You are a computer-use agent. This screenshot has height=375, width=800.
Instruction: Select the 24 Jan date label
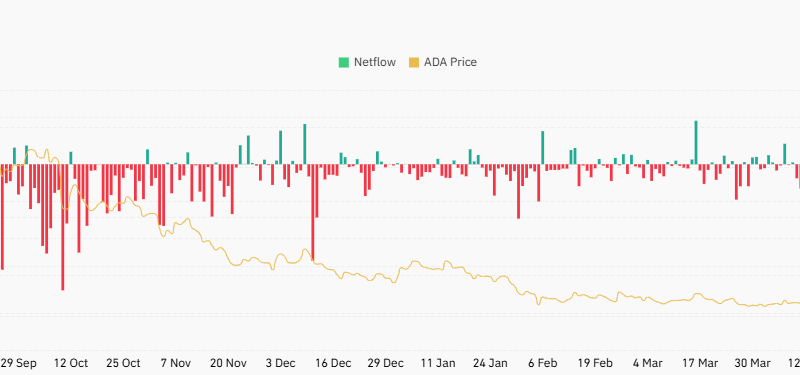491,363
